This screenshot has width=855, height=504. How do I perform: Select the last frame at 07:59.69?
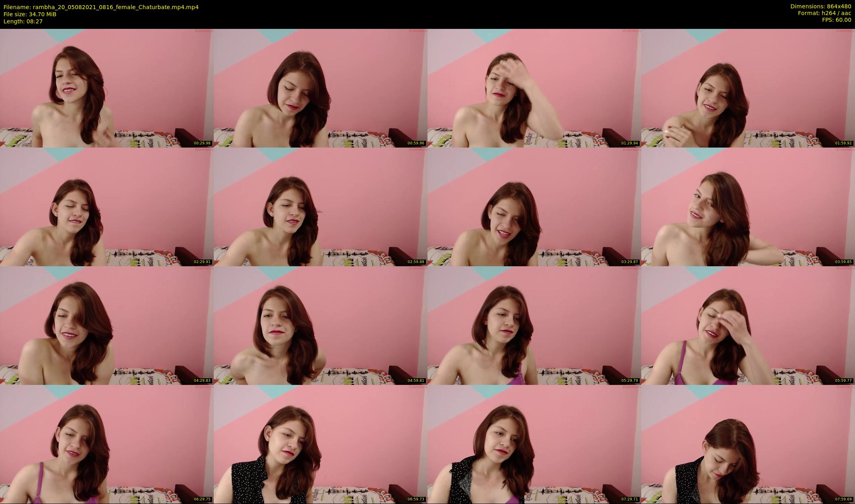(748, 444)
